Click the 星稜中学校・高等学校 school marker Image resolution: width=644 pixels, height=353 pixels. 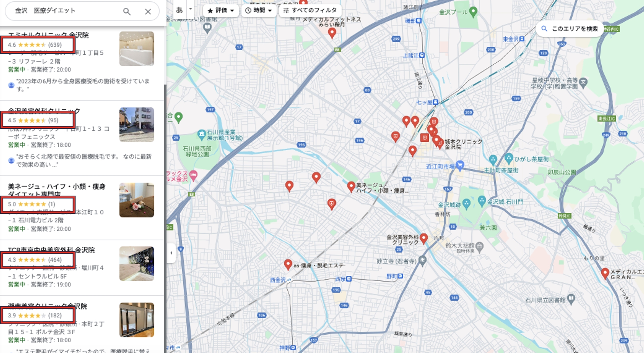[583, 83]
